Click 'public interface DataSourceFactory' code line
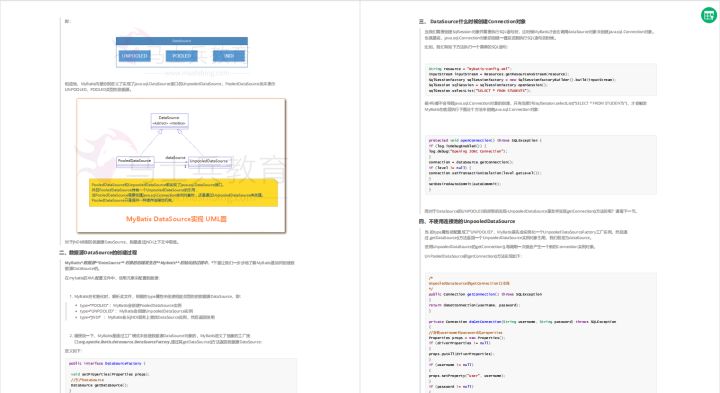This screenshot has width=720, height=393. [x=107, y=363]
